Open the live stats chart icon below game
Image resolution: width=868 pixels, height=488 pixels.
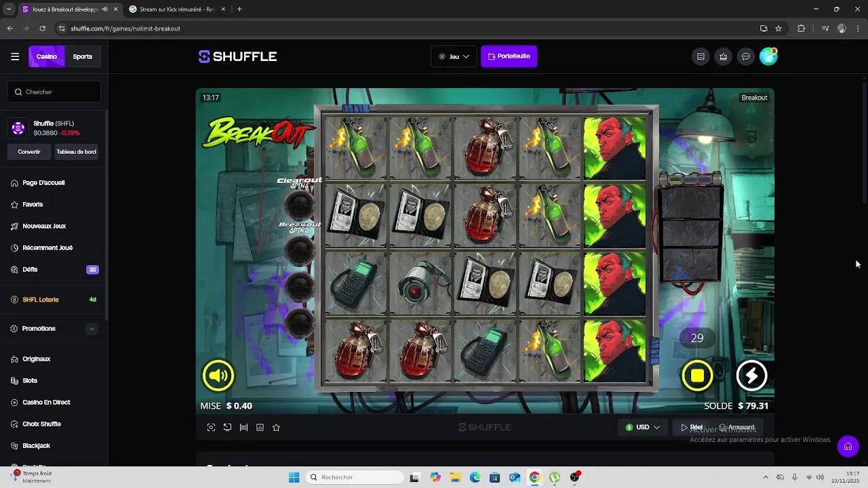click(x=260, y=428)
